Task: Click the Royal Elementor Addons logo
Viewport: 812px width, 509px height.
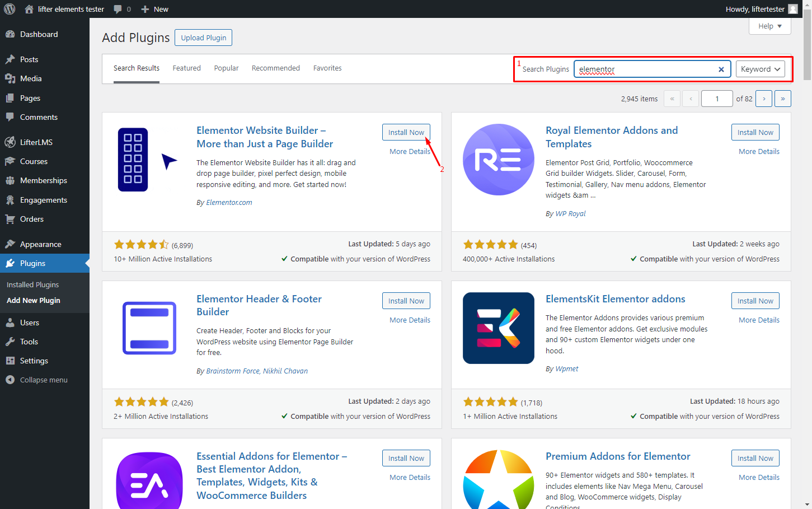Action: [x=499, y=160]
